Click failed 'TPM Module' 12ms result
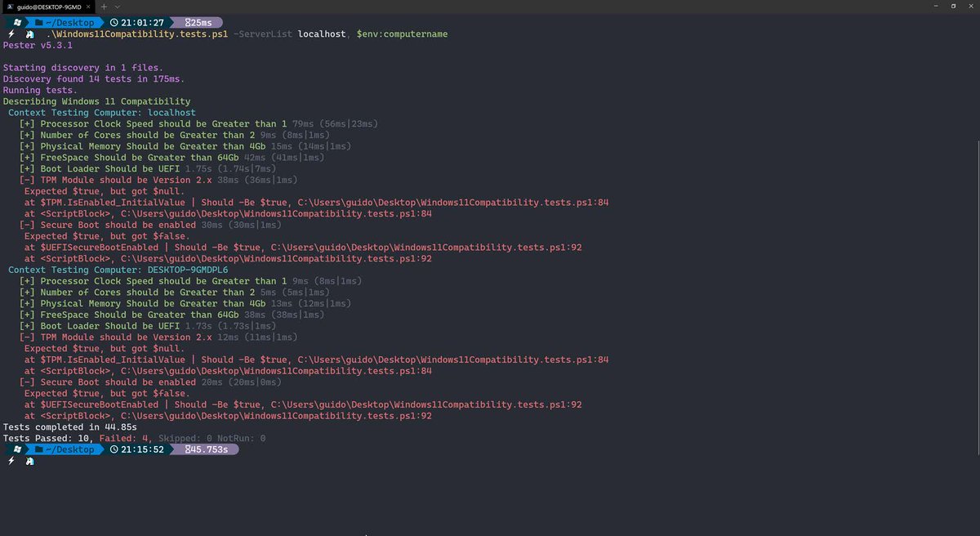The width and height of the screenshot is (980, 536). click(x=158, y=337)
